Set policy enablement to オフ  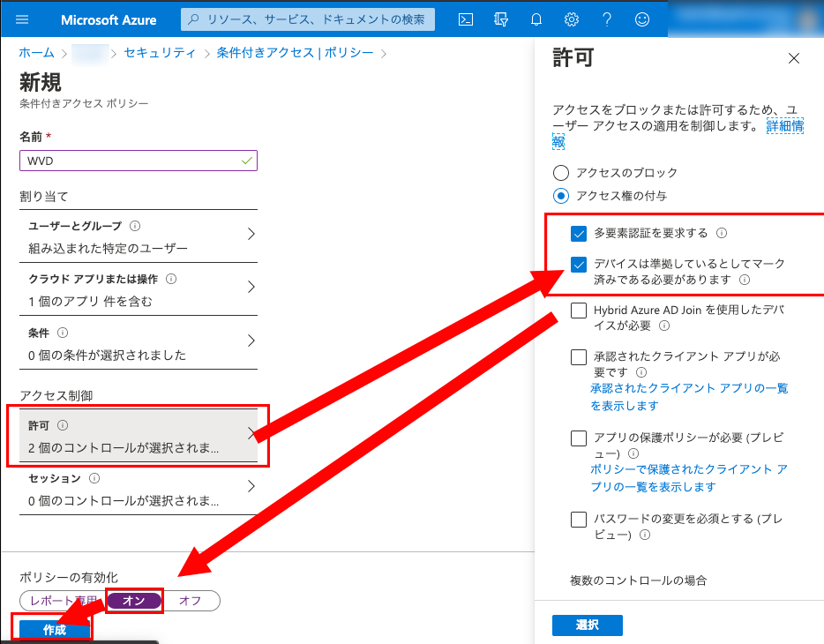[191, 601]
